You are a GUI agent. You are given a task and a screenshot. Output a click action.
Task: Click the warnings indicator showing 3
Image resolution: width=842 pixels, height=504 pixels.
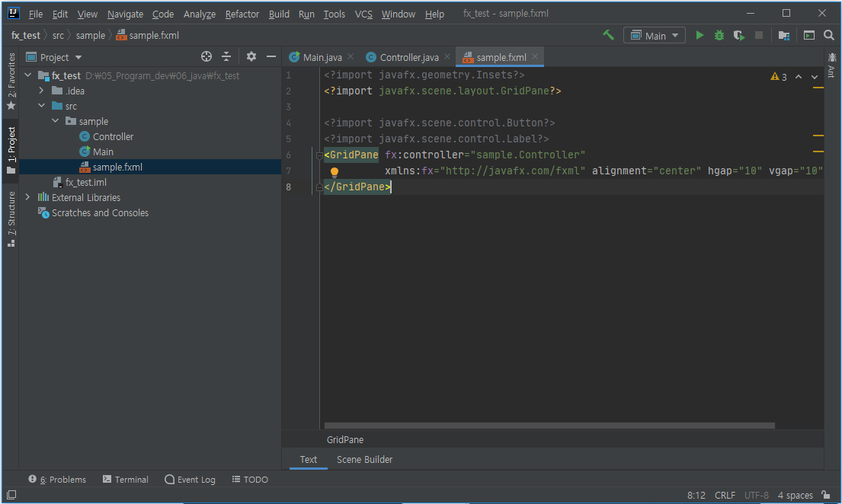[x=779, y=77]
